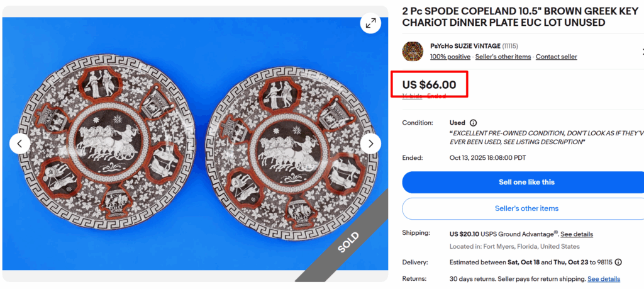644x289 pixels.
Task: Click the Sell one like this button
Action: tap(523, 182)
